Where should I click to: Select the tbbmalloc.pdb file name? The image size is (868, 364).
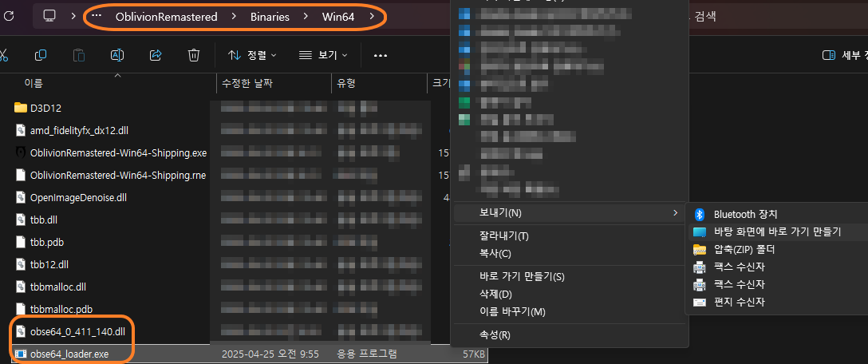[x=61, y=309]
